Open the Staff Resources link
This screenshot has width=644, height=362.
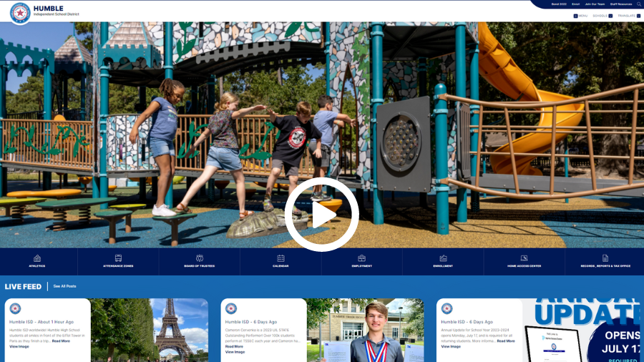point(620,4)
